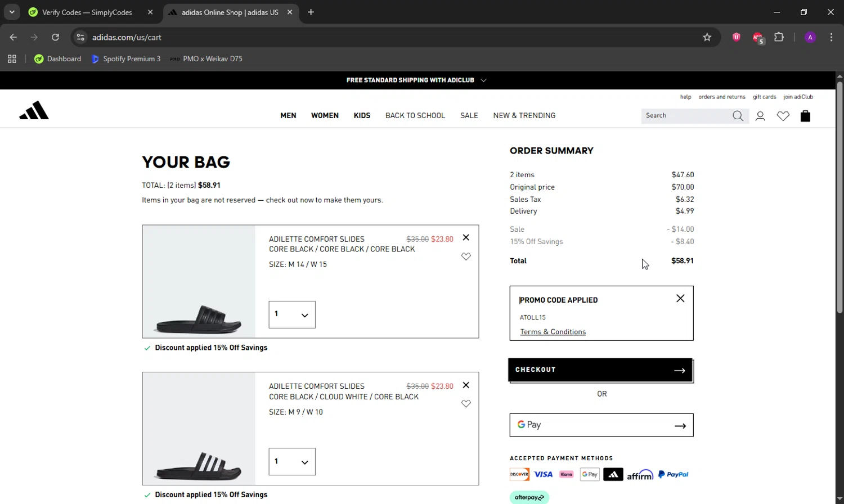Remove Core Black slides size M 14 from bag

[x=466, y=237]
